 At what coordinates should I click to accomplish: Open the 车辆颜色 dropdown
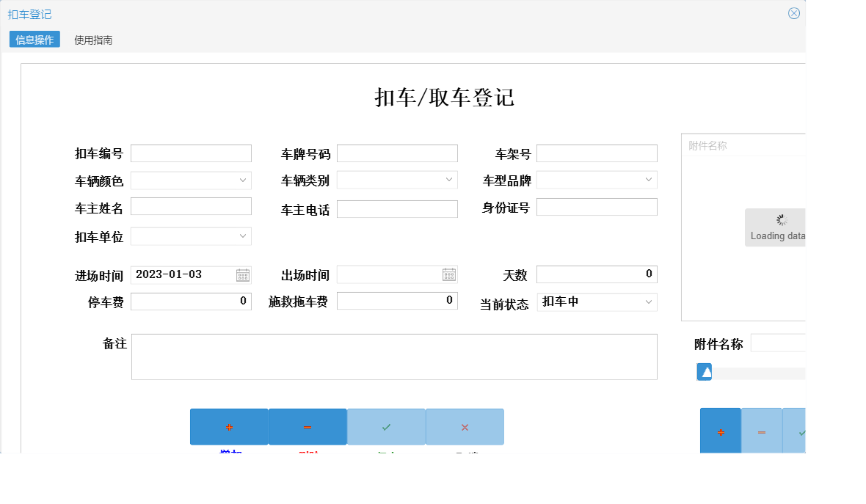coord(243,180)
